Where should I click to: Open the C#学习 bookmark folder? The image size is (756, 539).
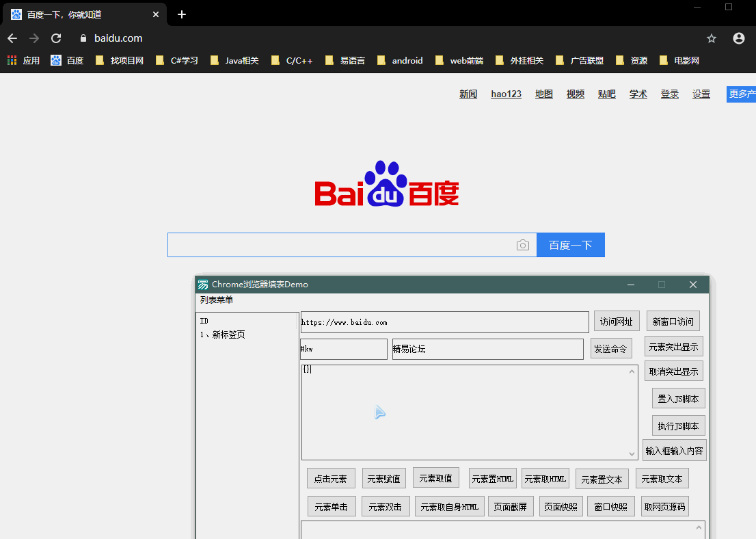[x=177, y=60]
